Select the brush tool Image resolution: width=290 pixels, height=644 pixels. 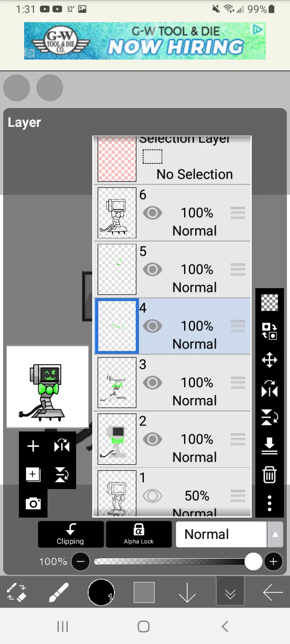tap(59, 592)
